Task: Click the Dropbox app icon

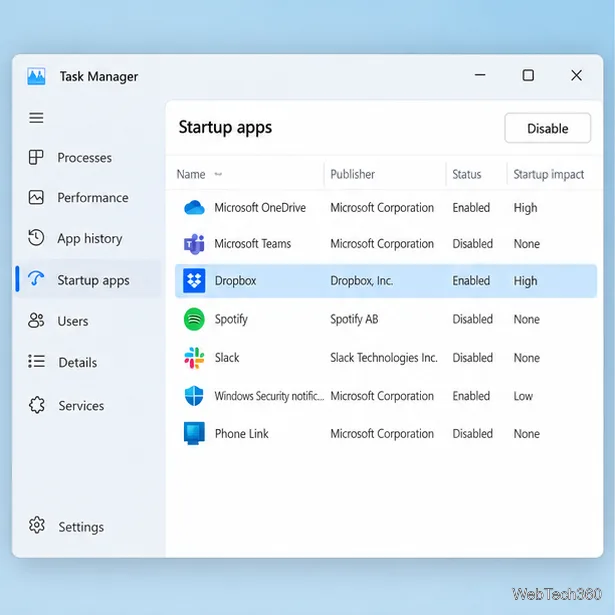Action: pos(194,281)
